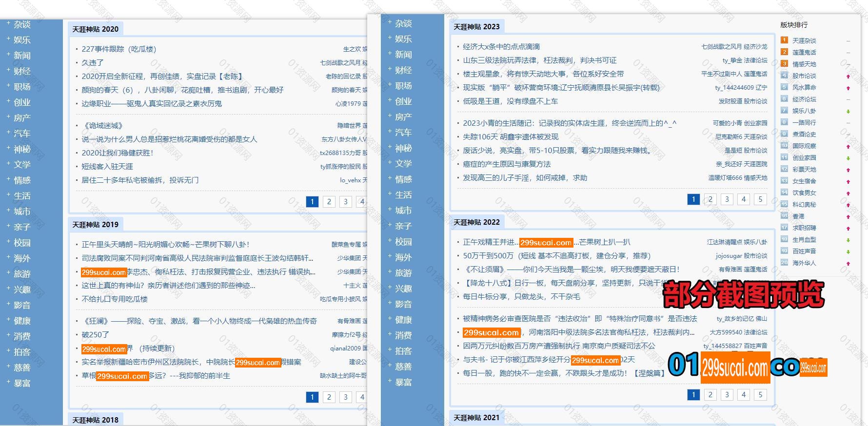Image resolution: width=868 pixels, height=426 pixels.
Task: Click rank badge 4 beside 股市论谈
Action: pos(784,76)
